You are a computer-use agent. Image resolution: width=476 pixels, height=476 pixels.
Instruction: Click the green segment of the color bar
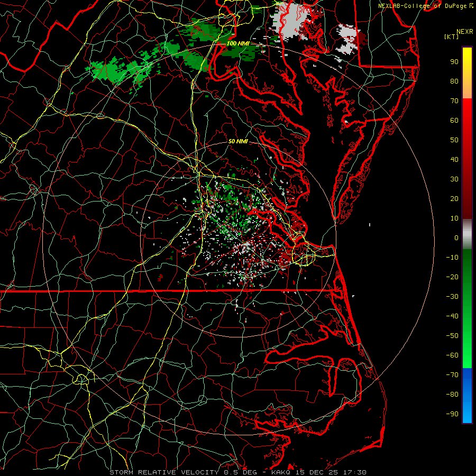pos(467,308)
